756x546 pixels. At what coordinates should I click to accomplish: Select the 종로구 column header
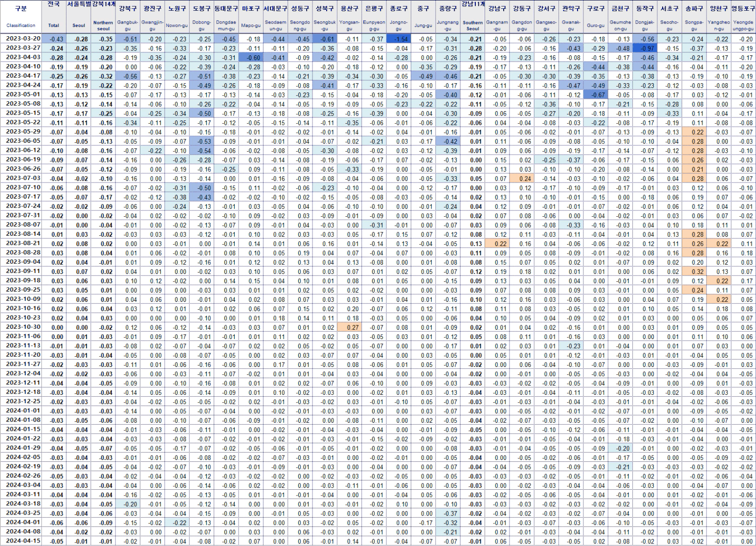pos(399,8)
